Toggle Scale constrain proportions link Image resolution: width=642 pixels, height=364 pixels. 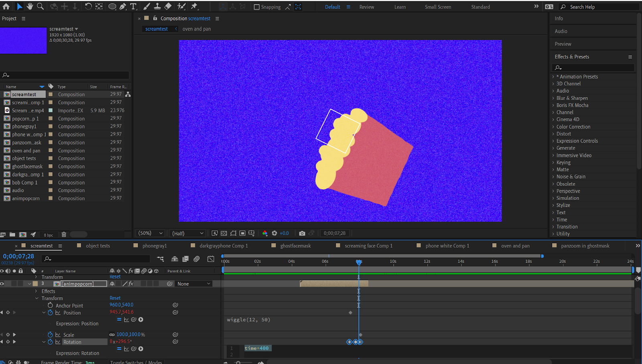pyautogui.click(x=112, y=335)
